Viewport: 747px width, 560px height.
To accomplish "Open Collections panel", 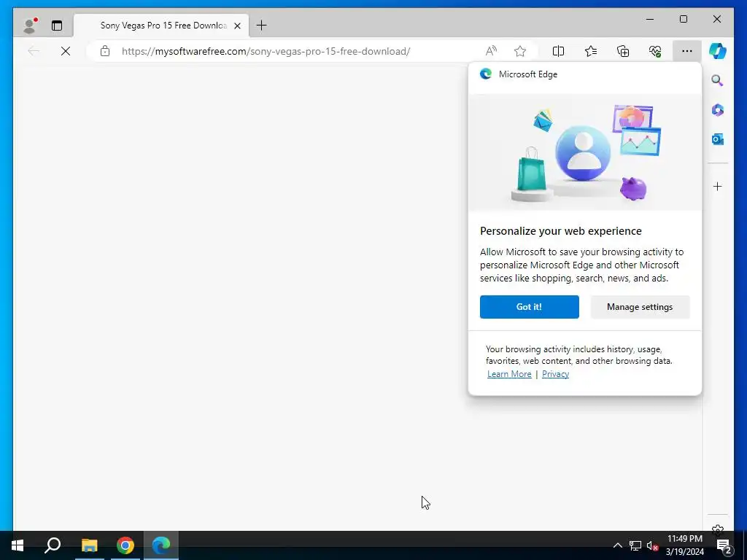I will (623, 51).
